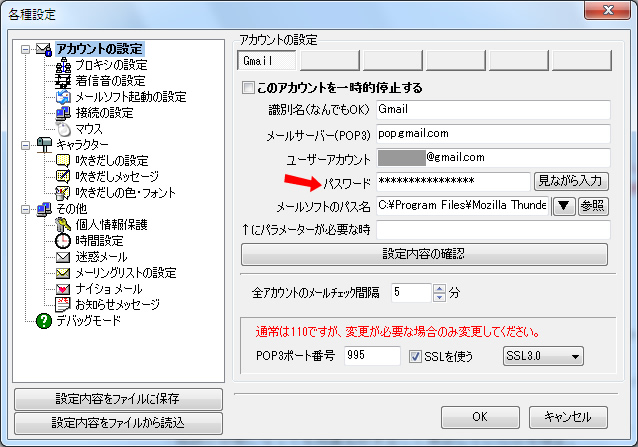This screenshot has width=638, height=447.
Task: Open メーリングリストの設定 entry
Action: pyautogui.click(x=126, y=273)
